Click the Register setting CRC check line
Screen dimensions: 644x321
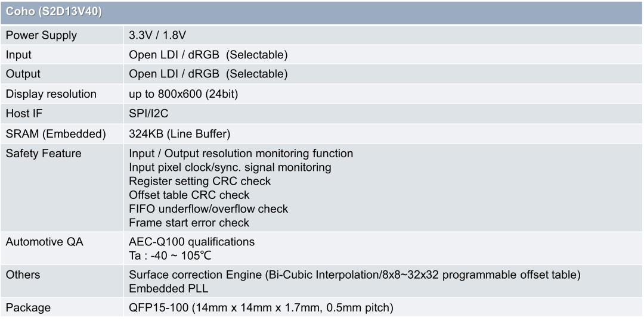[x=200, y=181]
